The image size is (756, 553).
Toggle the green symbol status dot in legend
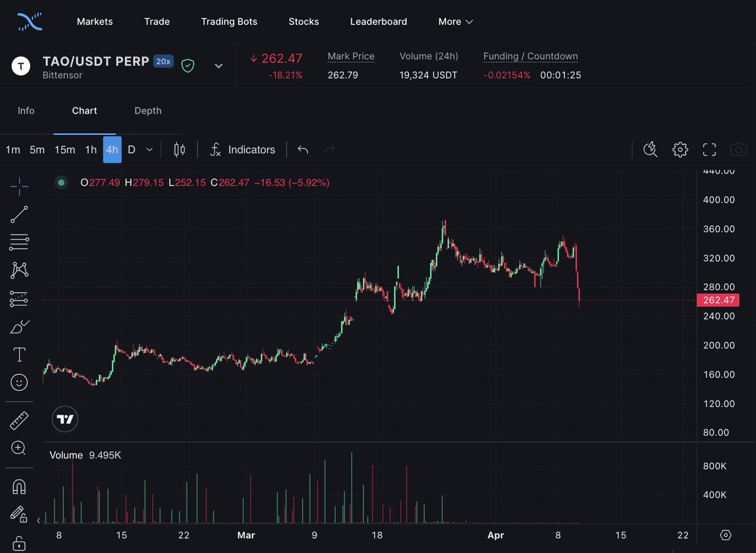(61, 183)
